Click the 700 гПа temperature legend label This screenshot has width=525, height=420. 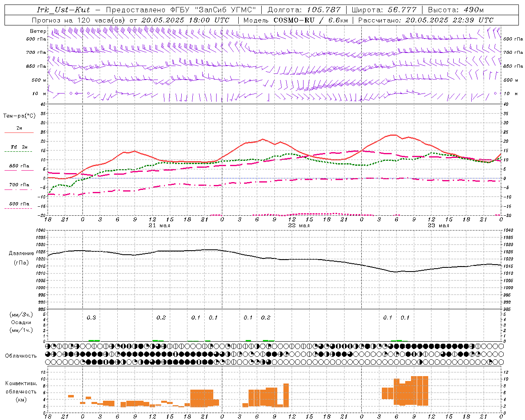click(19, 185)
